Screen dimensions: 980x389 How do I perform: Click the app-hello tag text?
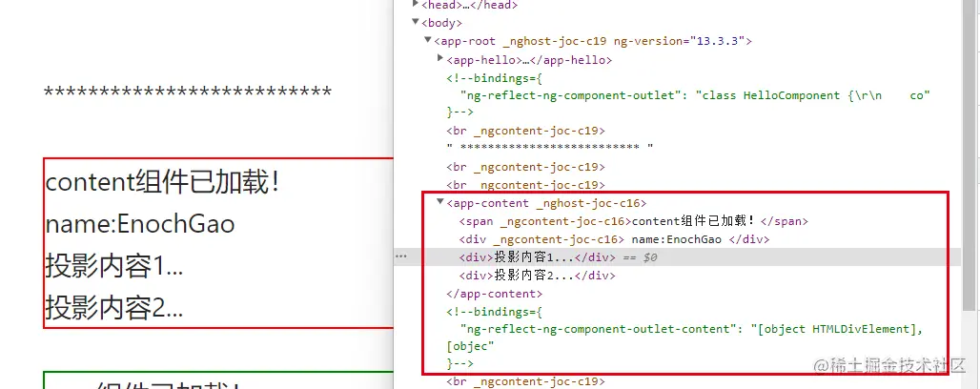point(529,60)
